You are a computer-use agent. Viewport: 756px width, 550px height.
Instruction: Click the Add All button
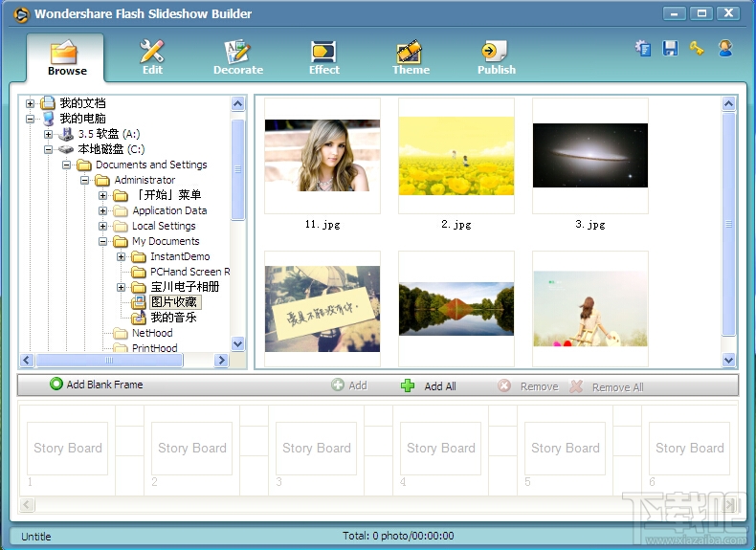(428, 385)
